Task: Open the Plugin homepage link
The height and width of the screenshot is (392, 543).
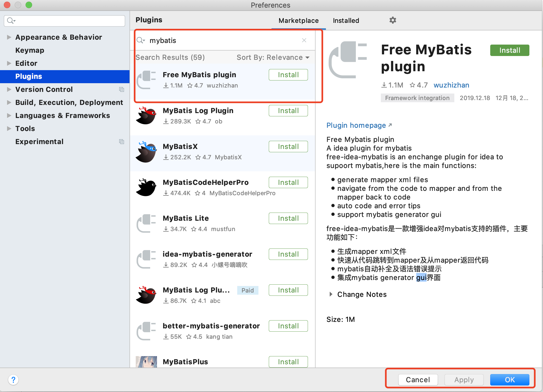Action: [x=356, y=125]
